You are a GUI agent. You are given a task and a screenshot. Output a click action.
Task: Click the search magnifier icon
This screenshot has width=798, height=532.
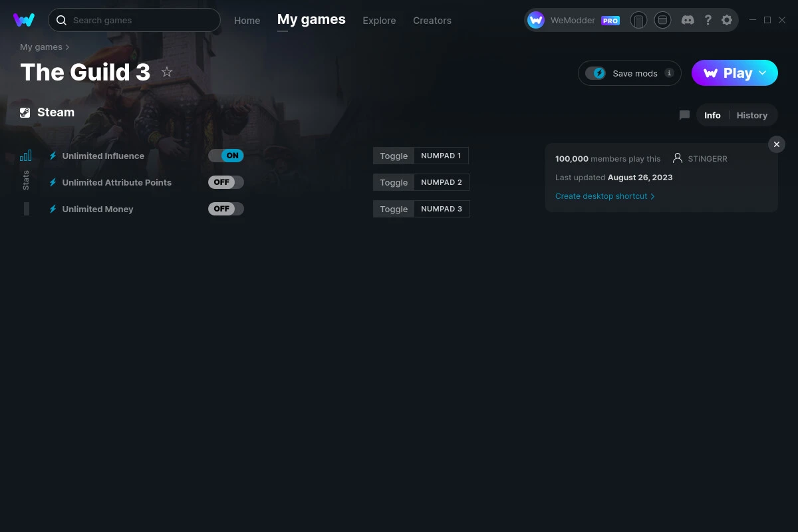(x=61, y=20)
